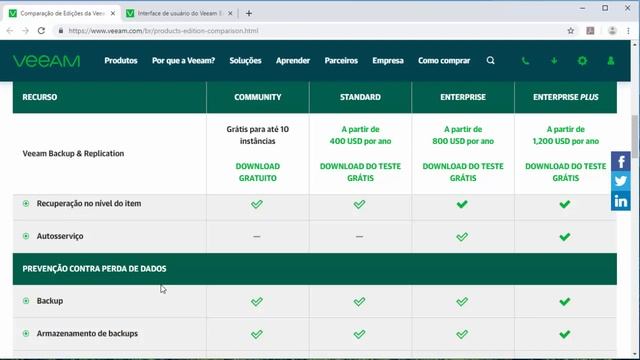Click Backup checkmark in Enterprise Plus column

565,302
